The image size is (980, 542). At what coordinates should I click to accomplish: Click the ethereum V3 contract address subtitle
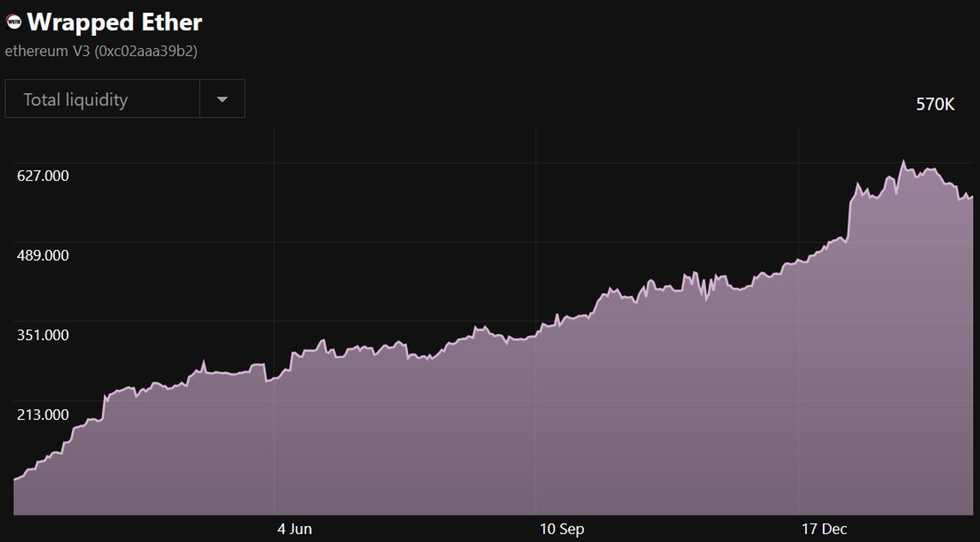101,51
